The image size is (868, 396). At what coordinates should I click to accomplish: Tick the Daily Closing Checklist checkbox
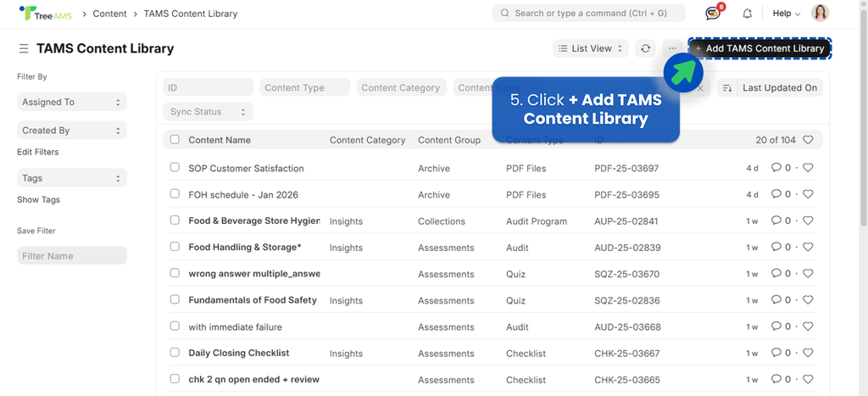click(175, 353)
